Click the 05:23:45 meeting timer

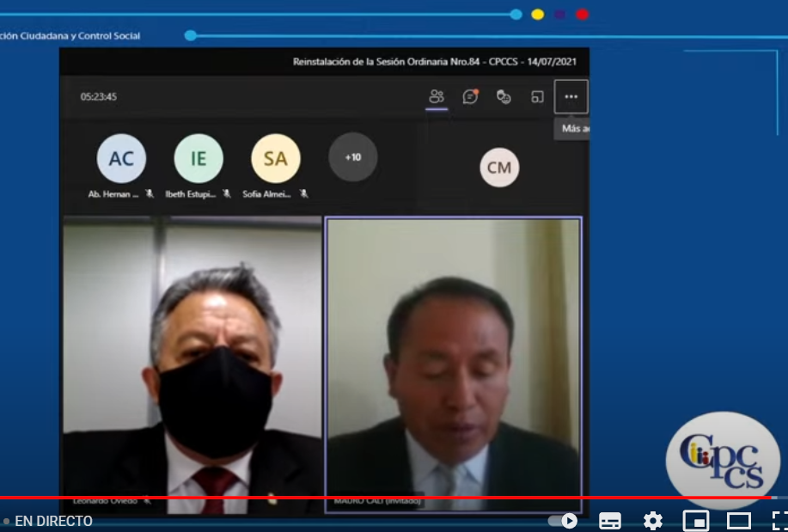[x=99, y=96]
